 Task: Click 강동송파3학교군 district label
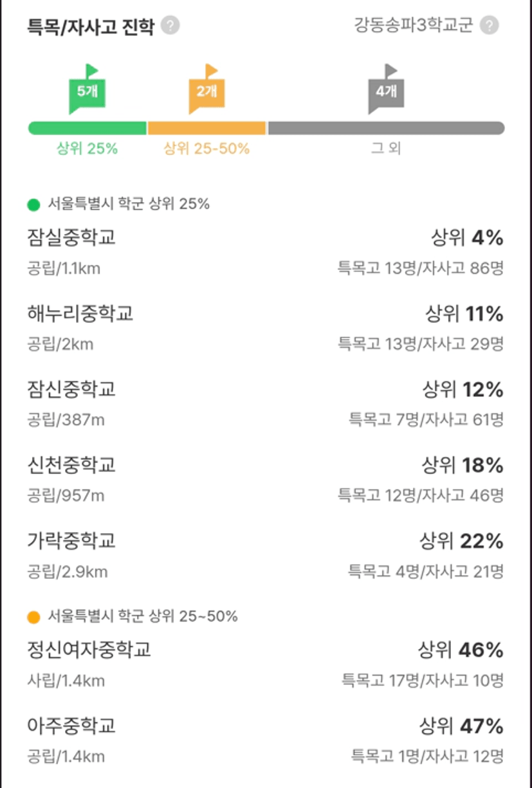[x=414, y=26]
